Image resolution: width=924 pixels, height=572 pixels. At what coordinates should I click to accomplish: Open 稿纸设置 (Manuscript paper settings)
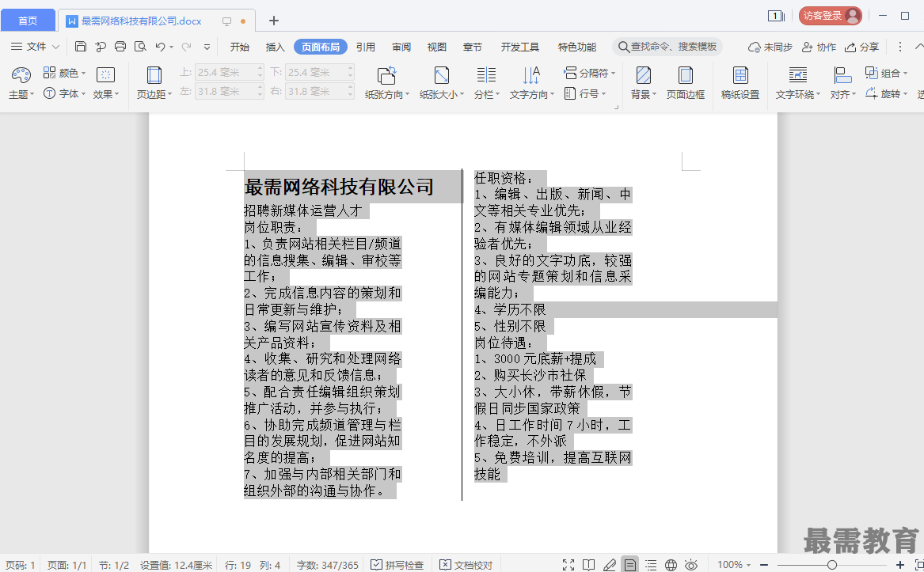pos(740,82)
